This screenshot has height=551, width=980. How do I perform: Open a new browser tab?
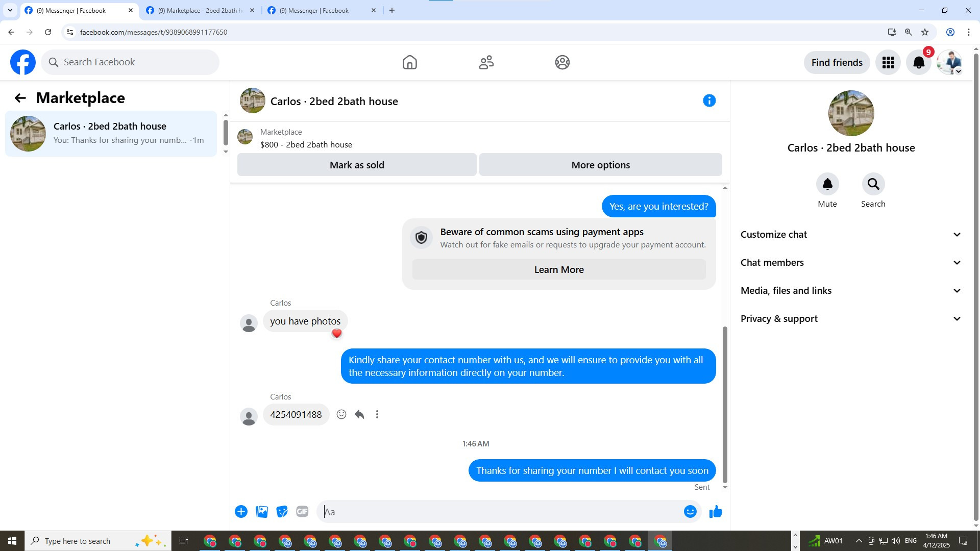pyautogui.click(x=392, y=10)
